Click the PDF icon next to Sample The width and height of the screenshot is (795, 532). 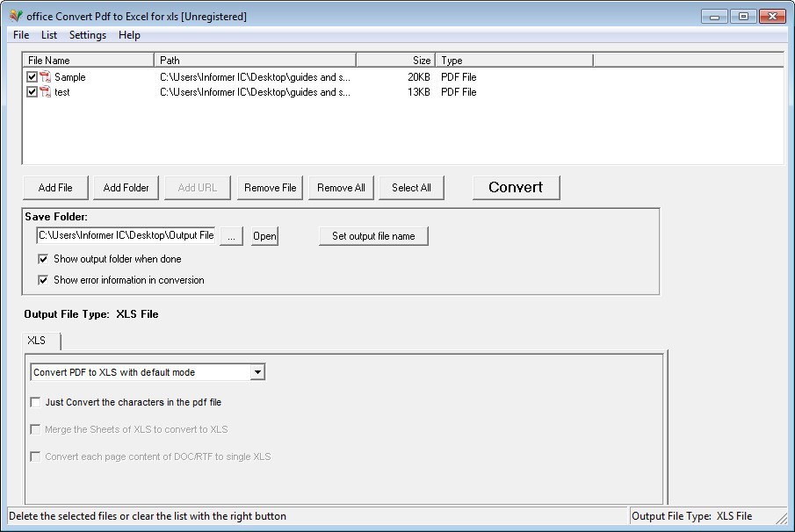(45, 77)
